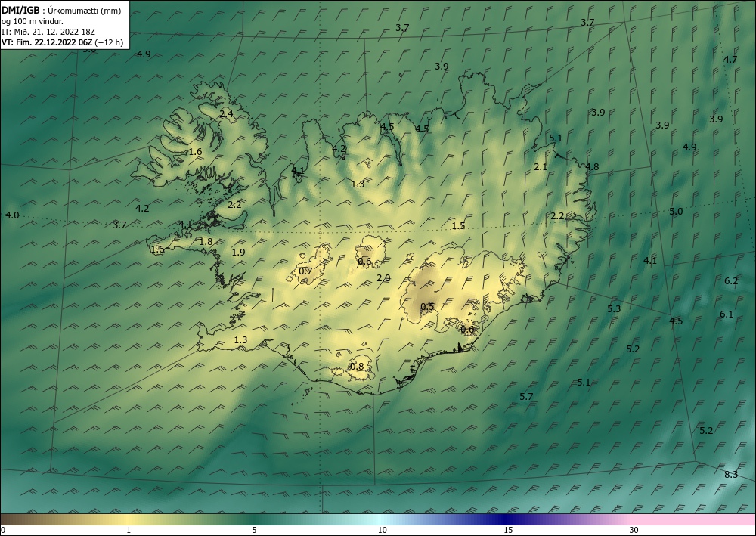Click the '1.8' value on the map

[206, 241]
